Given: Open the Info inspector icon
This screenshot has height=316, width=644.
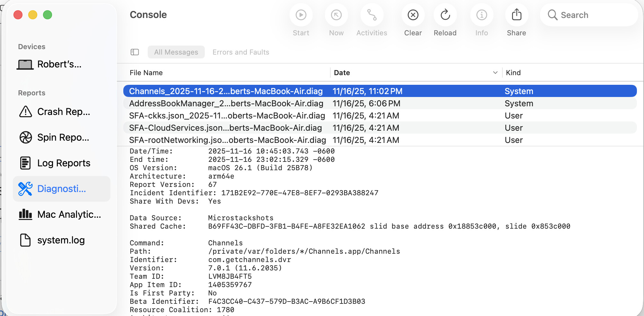Looking at the screenshot, I should click(x=482, y=15).
